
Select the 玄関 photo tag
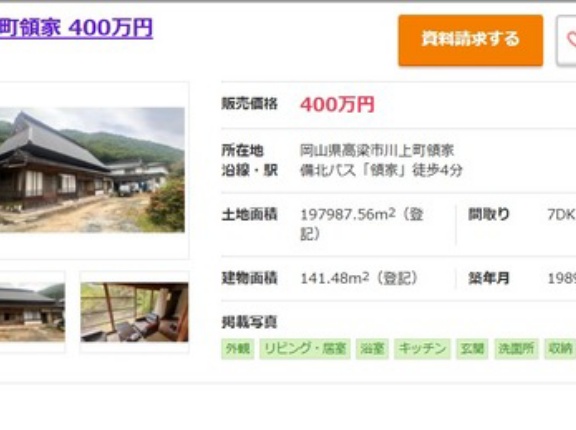pos(472,348)
